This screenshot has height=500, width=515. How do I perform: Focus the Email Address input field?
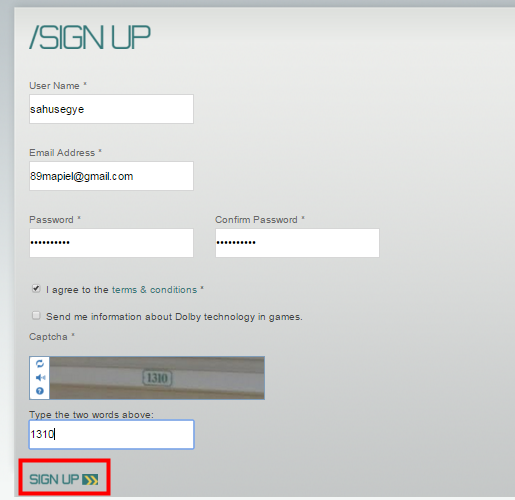tap(111, 176)
